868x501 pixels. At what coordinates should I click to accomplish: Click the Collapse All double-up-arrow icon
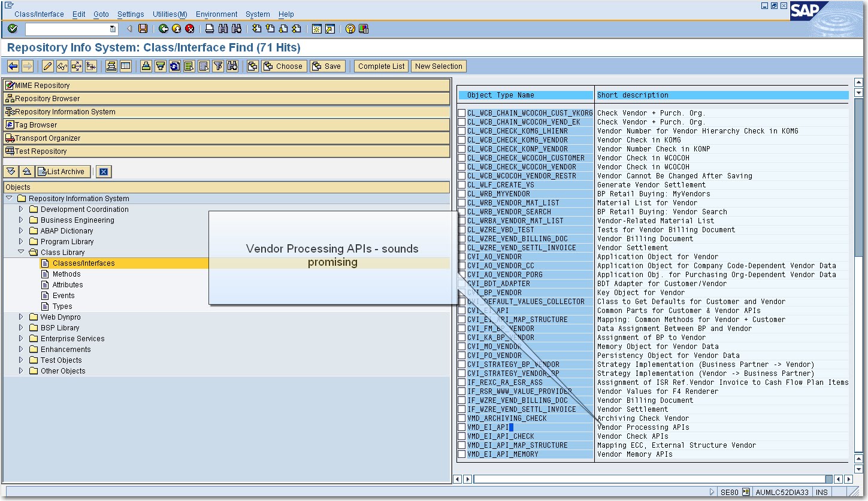26,172
